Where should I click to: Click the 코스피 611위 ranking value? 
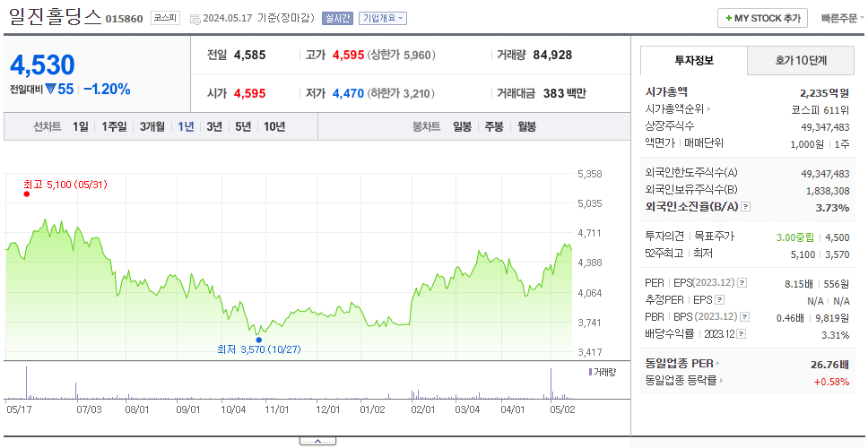[821, 109]
